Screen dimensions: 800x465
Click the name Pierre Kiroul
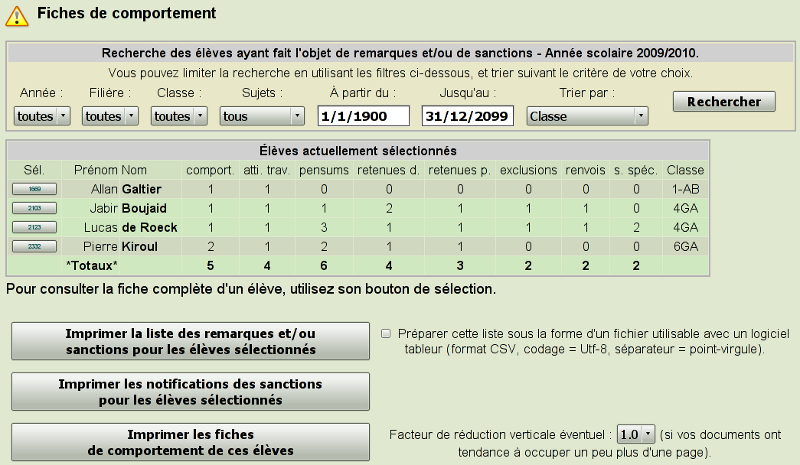tap(120, 247)
